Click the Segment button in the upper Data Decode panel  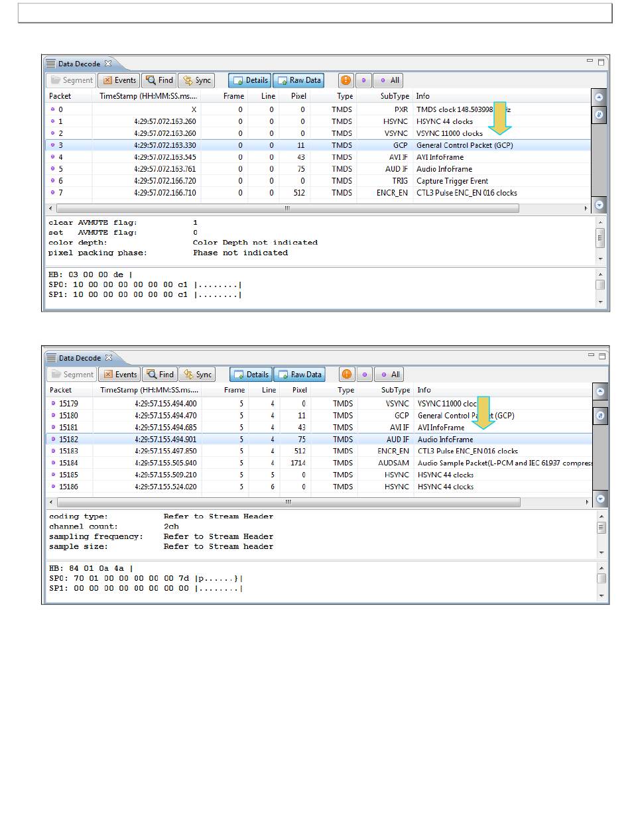tap(71, 80)
